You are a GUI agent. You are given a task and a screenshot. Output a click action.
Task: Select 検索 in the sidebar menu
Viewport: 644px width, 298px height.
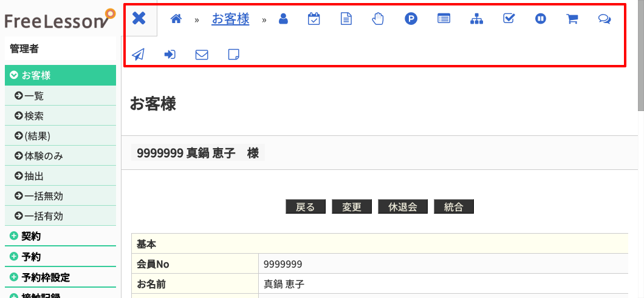33,116
